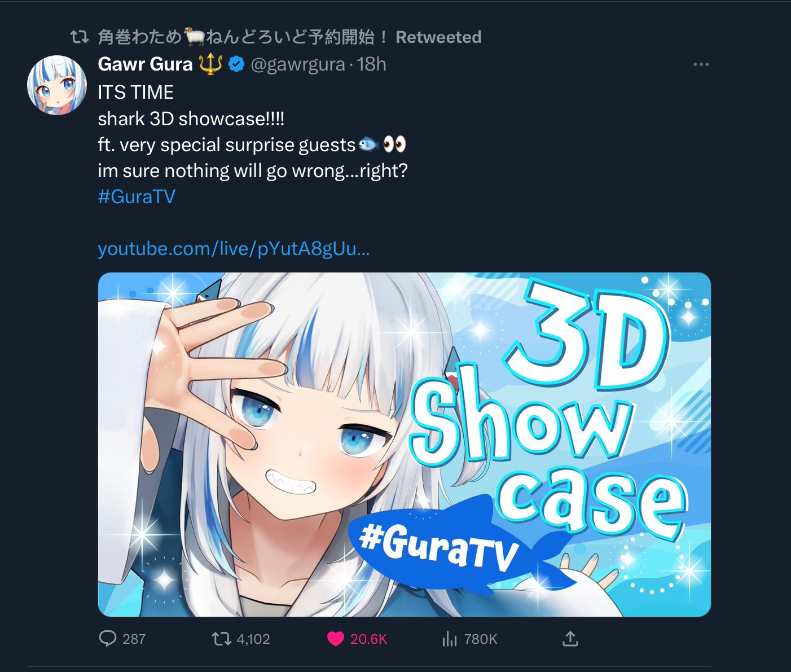Click the share upload arrow icon
The height and width of the screenshot is (672, 791).
tap(570, 639)
